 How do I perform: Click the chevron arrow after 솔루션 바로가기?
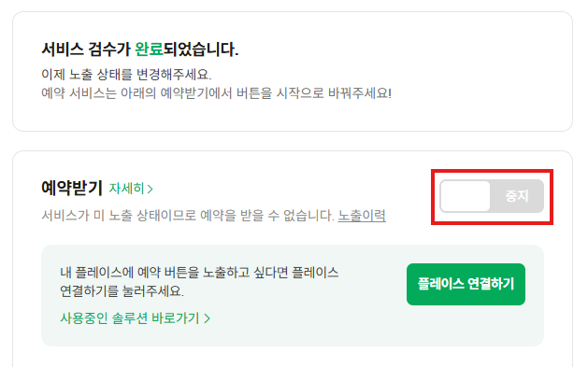click(x=207, y=318)
